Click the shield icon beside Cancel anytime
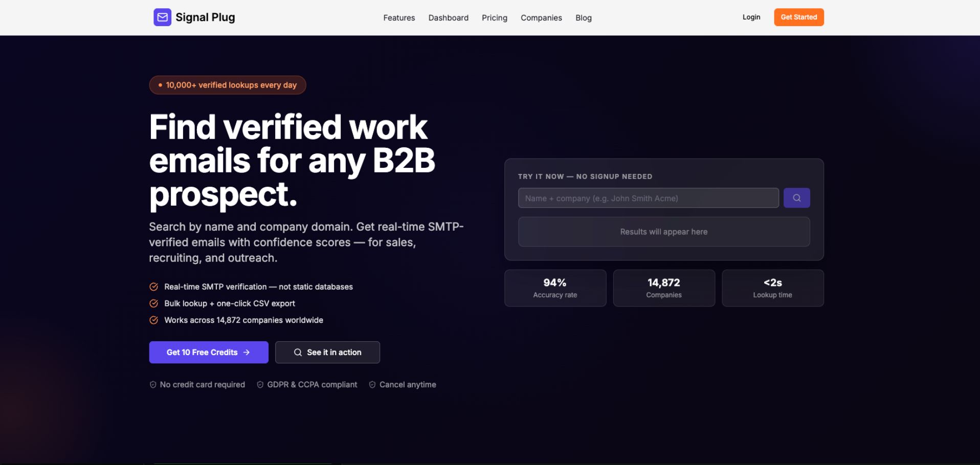Image resolution: width=980 pixels, height=465 pixels. 372,385
